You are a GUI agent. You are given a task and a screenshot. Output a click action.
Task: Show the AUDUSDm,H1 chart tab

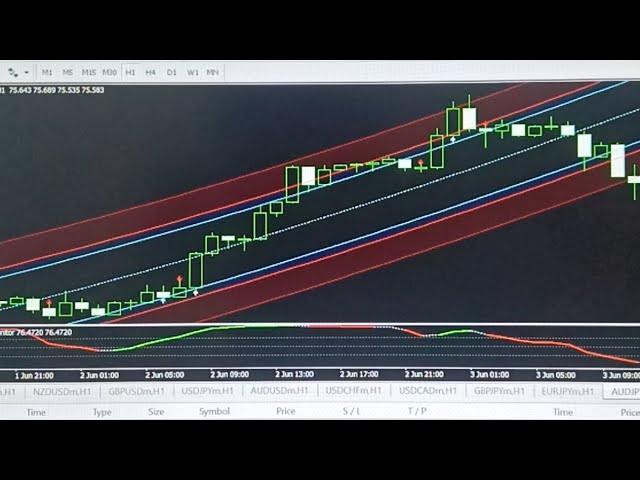tap(279, 391)
